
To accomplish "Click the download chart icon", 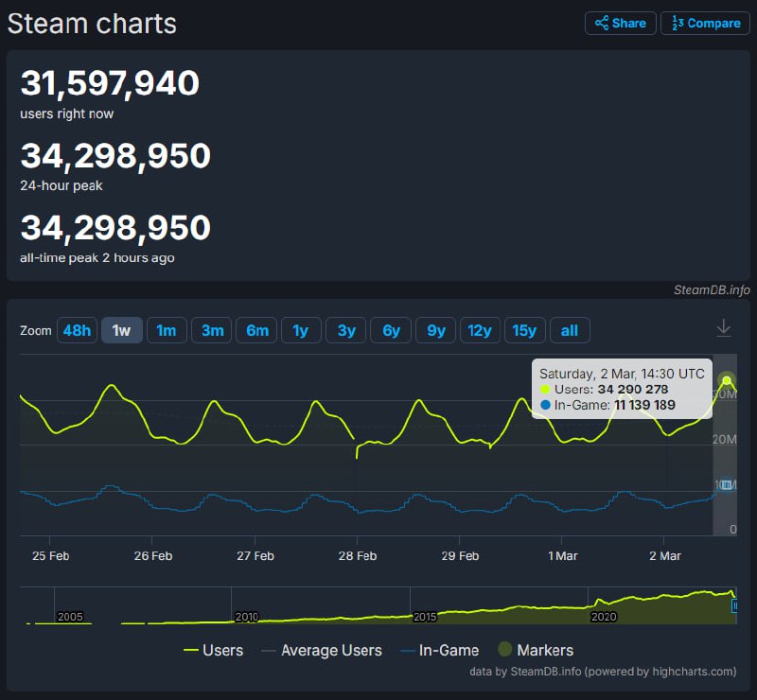I will 724,327.
